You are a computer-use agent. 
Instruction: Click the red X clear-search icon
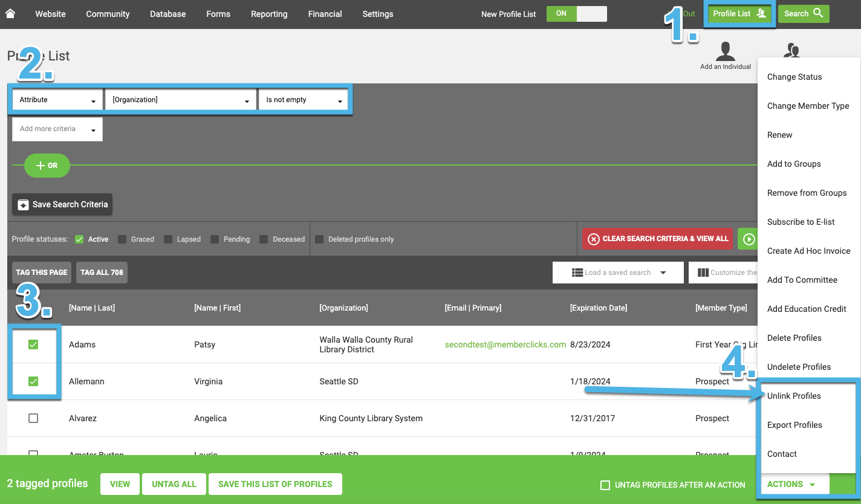click(x=596, y=239)
